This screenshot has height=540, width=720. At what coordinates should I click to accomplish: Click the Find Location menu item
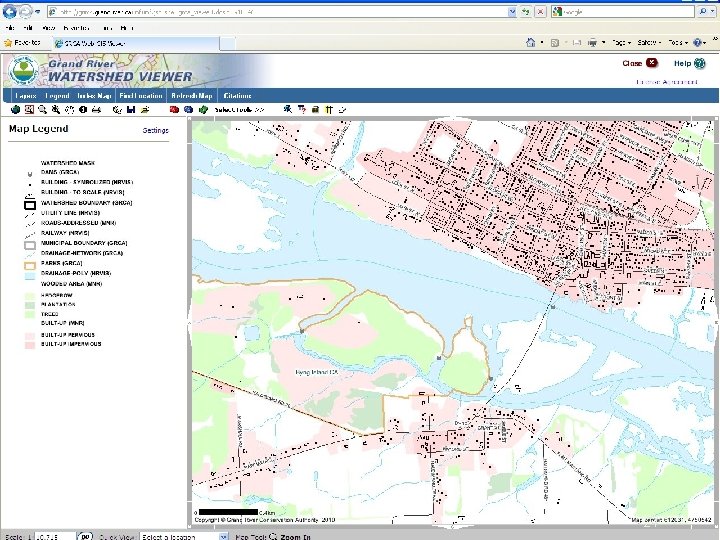[141, 95]
